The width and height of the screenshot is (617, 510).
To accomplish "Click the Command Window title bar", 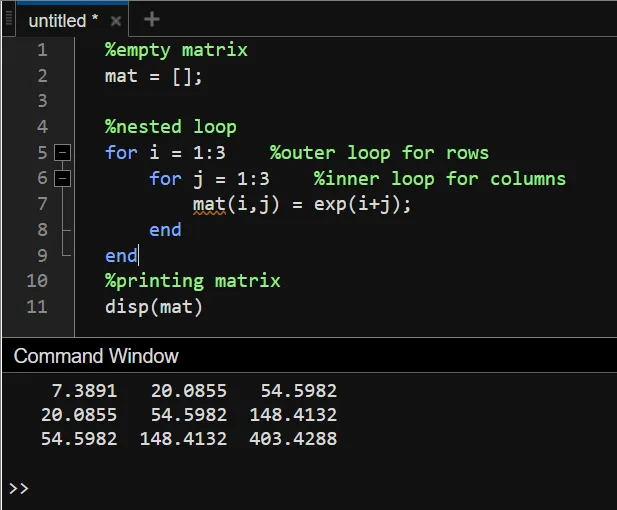I will tap(309, 356).
